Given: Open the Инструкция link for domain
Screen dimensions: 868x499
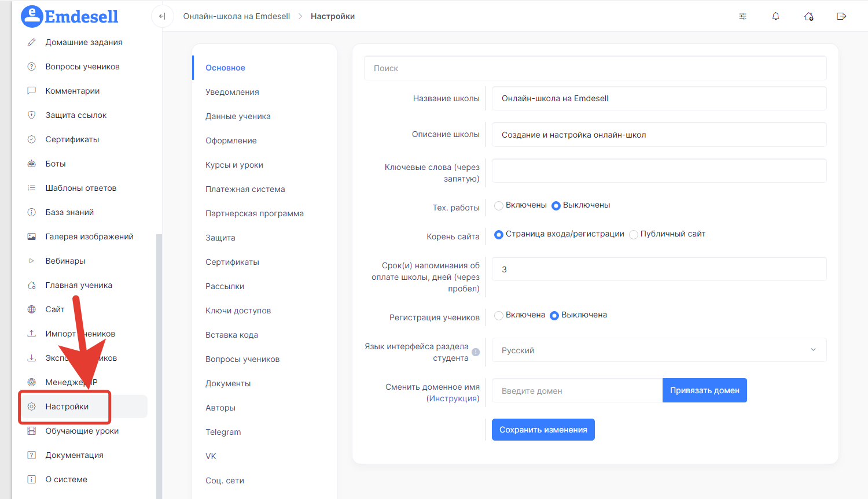Looking at the screenshot, I should (x=453, y=398).
